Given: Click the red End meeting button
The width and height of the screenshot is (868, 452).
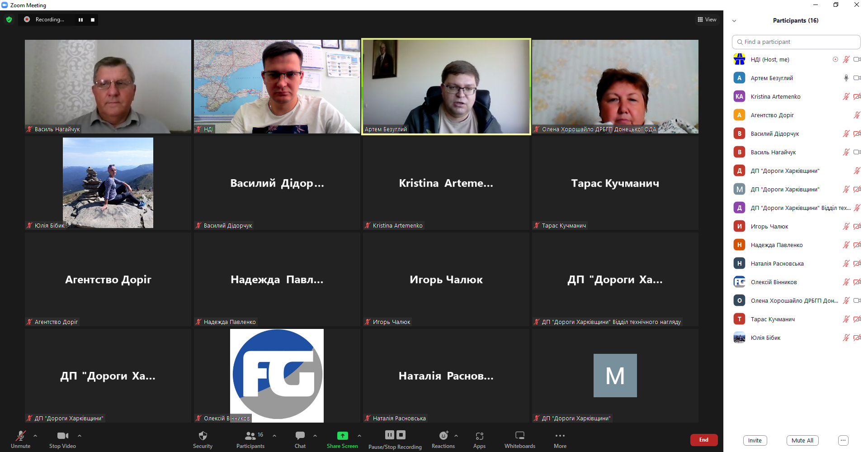Looking at the screenshot, I should [x=703, y=440].
